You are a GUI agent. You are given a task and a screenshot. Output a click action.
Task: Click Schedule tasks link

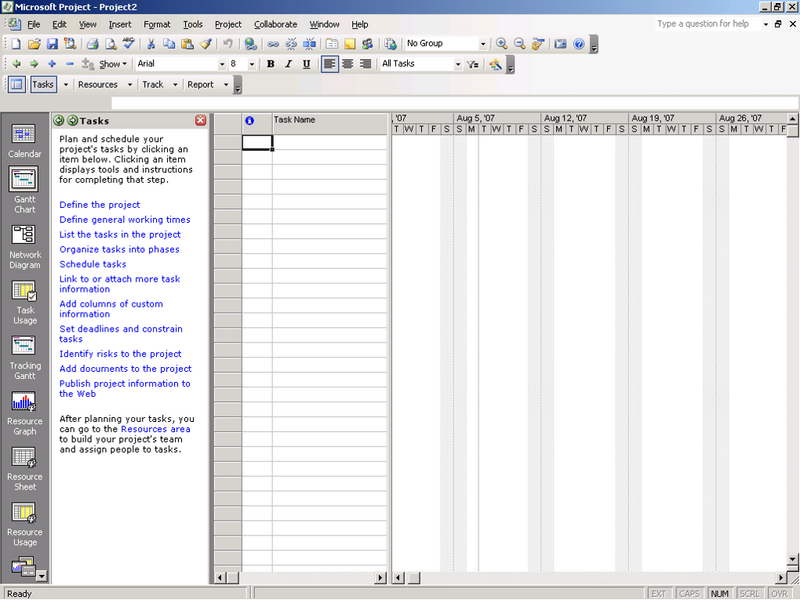click(x=93, y=264)
